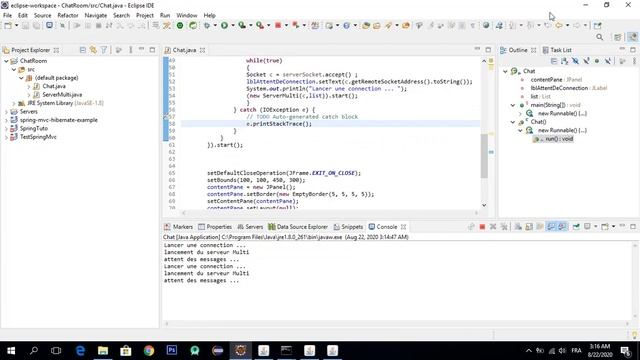Click Remove Launch X icon in Console
Screen dimensions: 640x360
click(493, 227)
